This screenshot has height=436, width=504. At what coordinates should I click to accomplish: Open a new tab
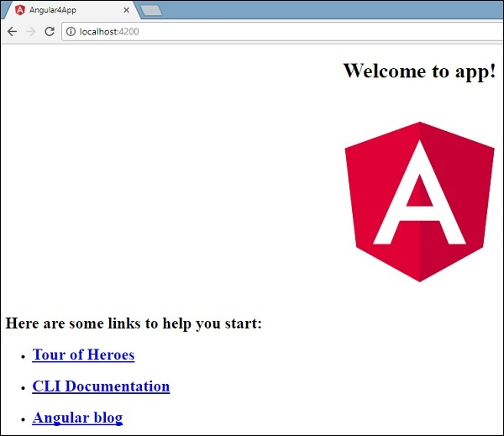(x=151, y=10)
